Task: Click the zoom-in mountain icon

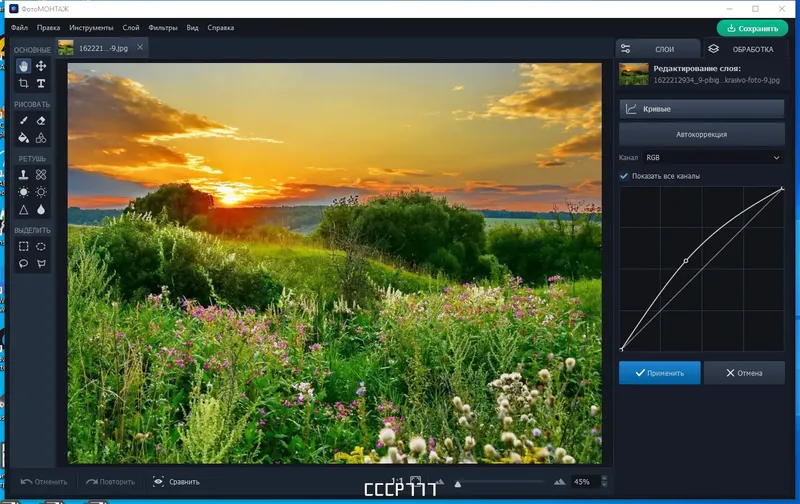Action: point(559,482)
